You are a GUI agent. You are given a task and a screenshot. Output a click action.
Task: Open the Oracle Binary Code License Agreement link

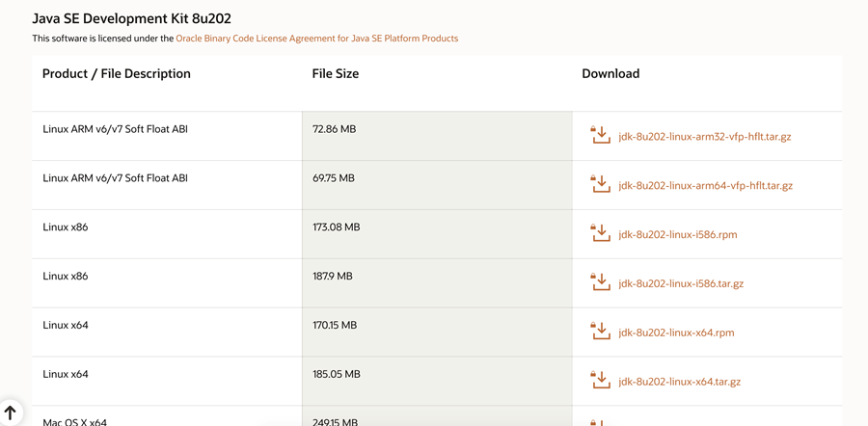point(316,39)
